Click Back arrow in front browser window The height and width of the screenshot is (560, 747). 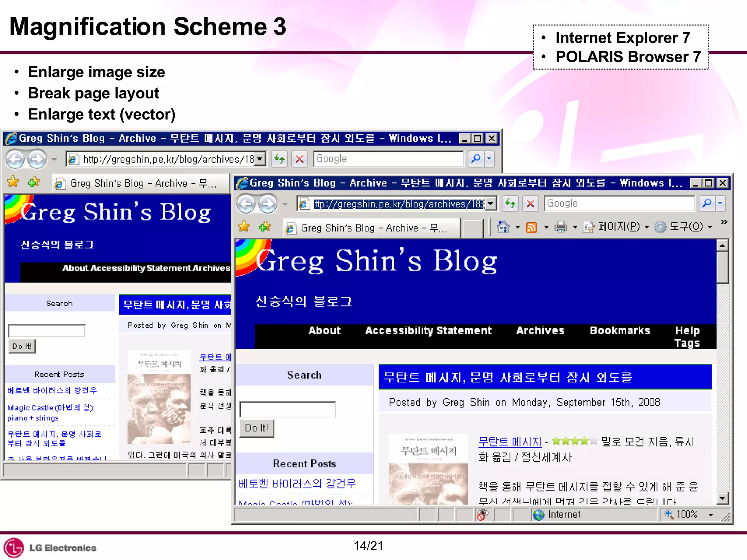point(246,204)
